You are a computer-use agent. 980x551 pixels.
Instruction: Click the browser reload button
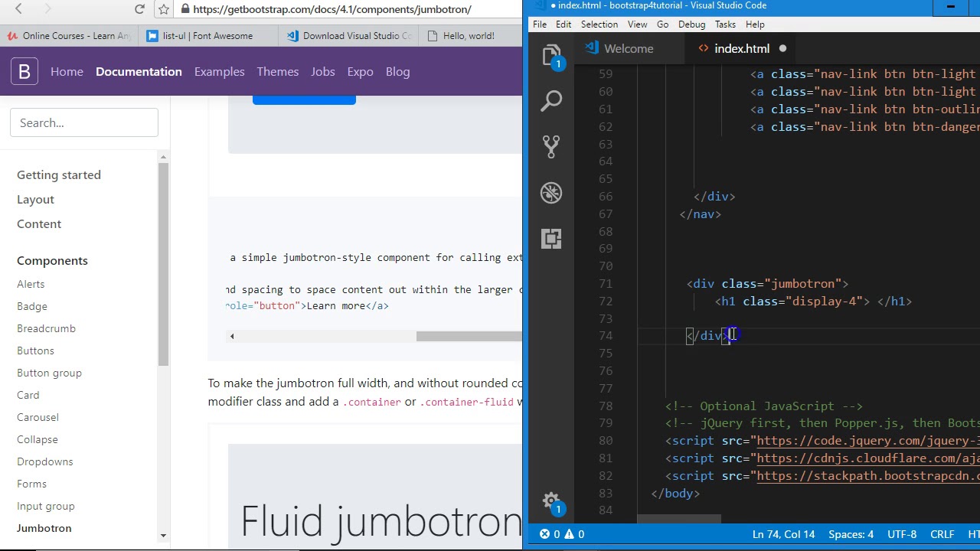(x=139, y=9)
